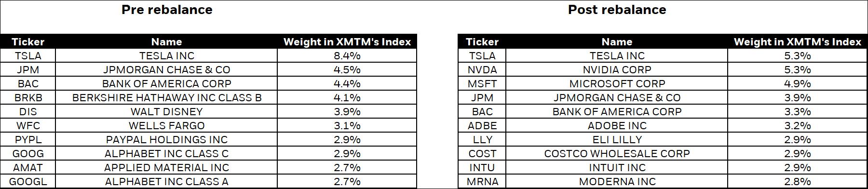
Task: Click the ADBE ticker cell
Action: point(482,125)
